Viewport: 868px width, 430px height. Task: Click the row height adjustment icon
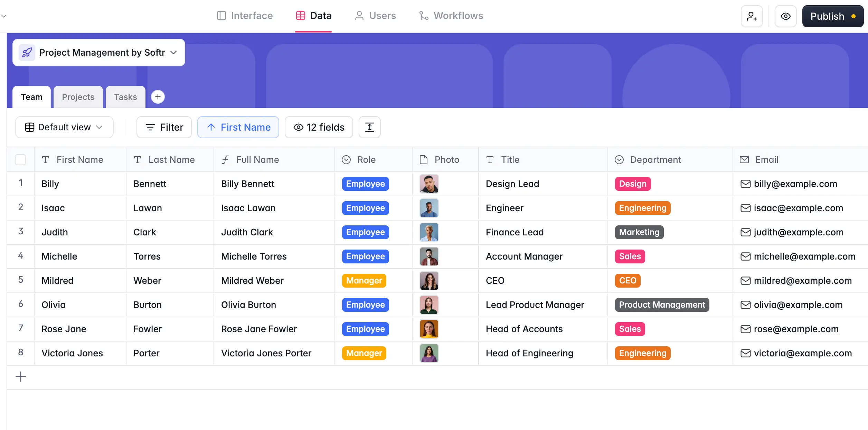(369, 127)
